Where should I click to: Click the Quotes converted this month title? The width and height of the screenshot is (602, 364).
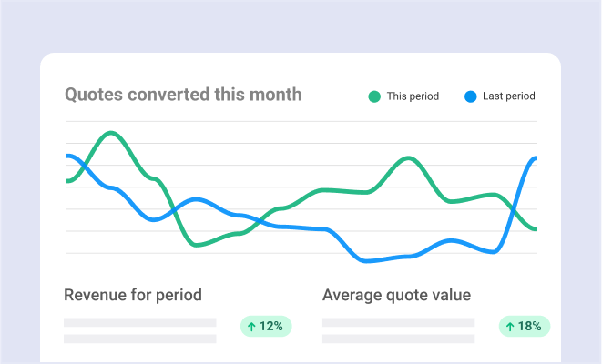[x=182, y=94]
